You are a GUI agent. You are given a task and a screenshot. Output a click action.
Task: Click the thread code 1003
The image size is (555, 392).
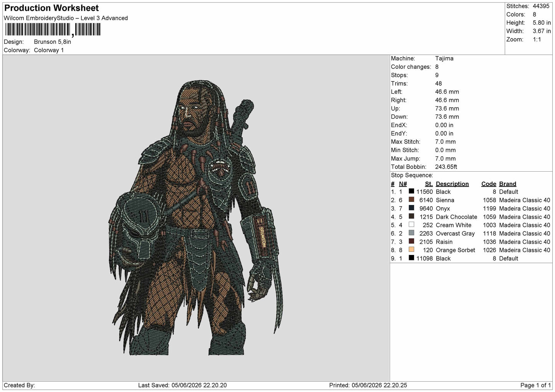[489, 225]
